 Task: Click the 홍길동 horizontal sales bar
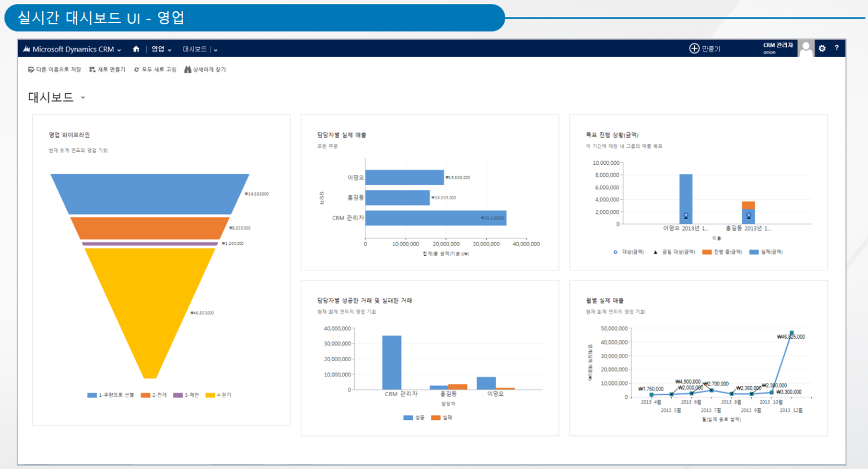click(x=398, y=198)
